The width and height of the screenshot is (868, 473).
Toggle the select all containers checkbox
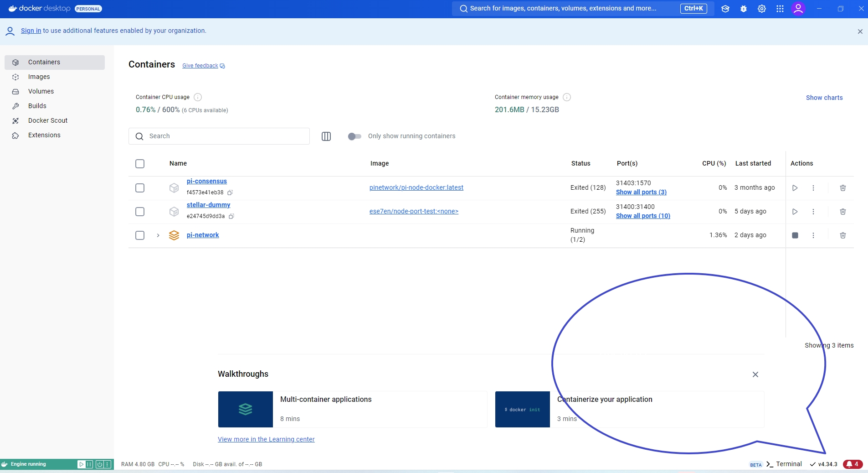pyautogui.click(x=140, y=164)
